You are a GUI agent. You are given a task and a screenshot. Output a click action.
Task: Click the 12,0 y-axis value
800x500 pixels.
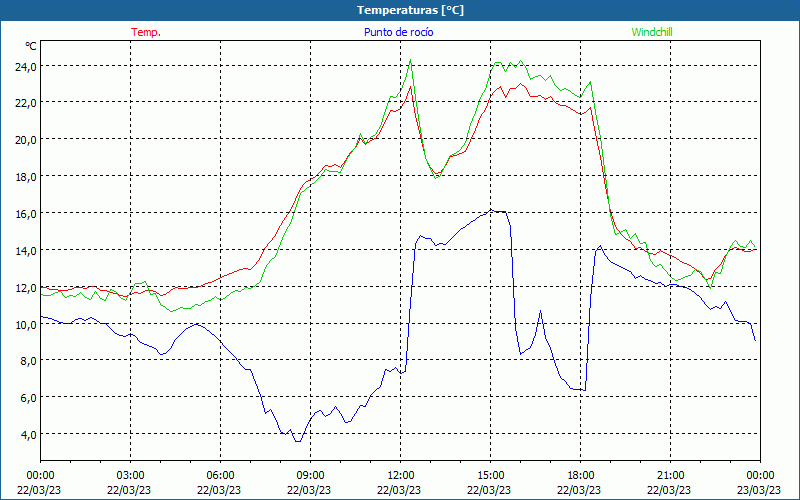[26, 287]
